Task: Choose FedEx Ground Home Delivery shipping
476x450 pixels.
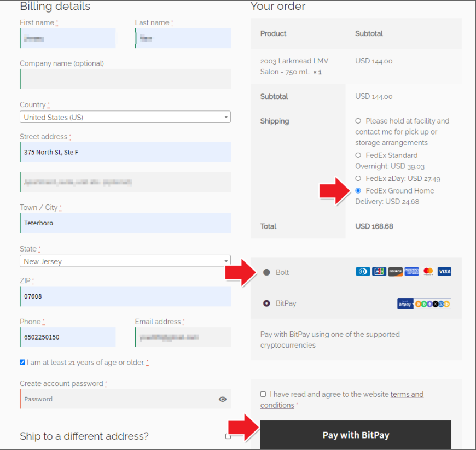Action: [x=358, y=191]
